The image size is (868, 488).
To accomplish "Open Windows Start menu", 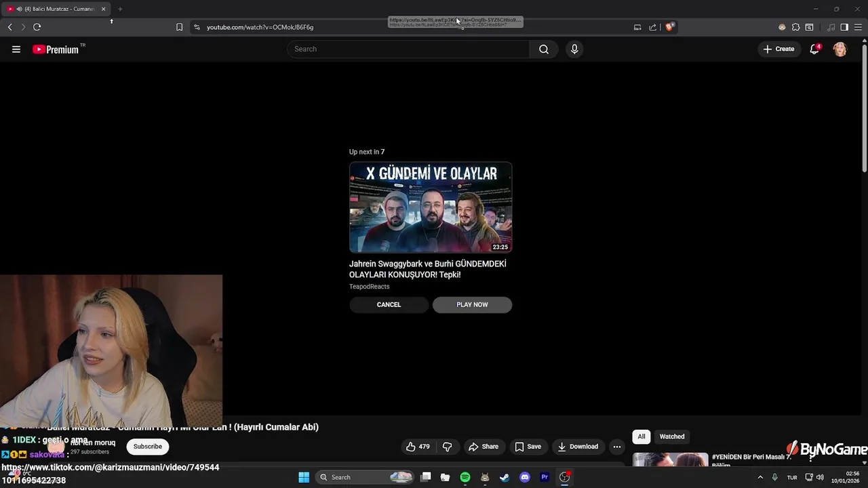I will click(x=304, y=477).
